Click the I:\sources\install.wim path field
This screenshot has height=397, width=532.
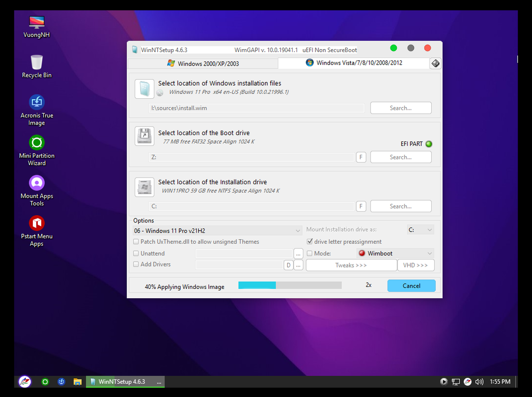[256, 108]
